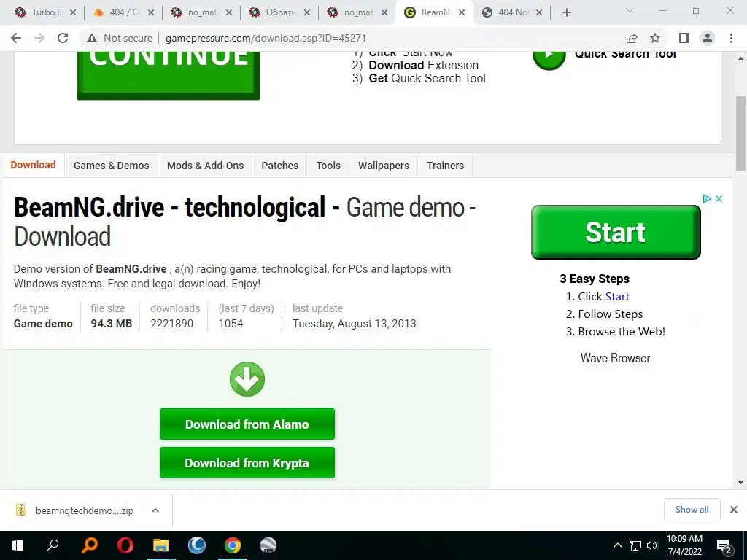
Task: Expand the download item options chevron
Action: point(155,510)
